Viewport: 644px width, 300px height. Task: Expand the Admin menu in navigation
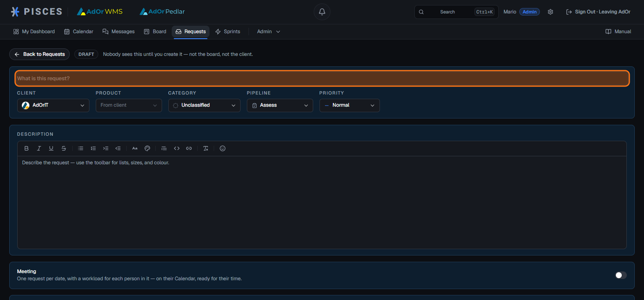[269, 32]
